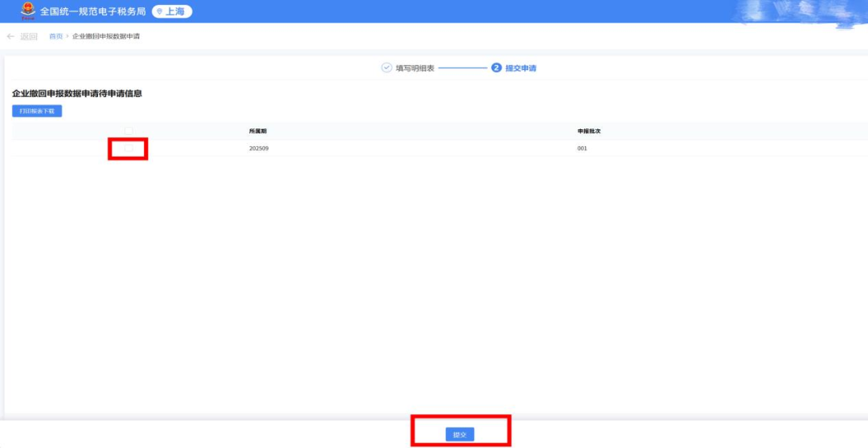Toggle the select-all checkbox in table header
Viewport: 868px width, 448px height.
pyautogui.click(x=129, y=131)
